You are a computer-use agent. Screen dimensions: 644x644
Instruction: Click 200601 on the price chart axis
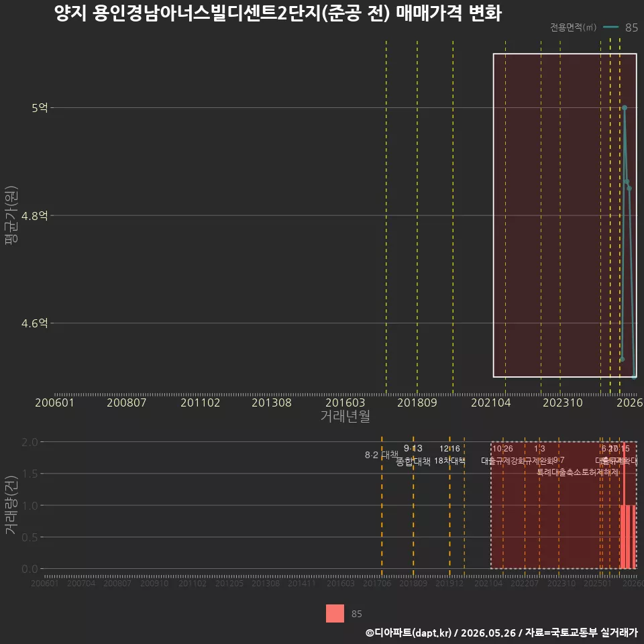pyautogui.click(x=54, y=402)
